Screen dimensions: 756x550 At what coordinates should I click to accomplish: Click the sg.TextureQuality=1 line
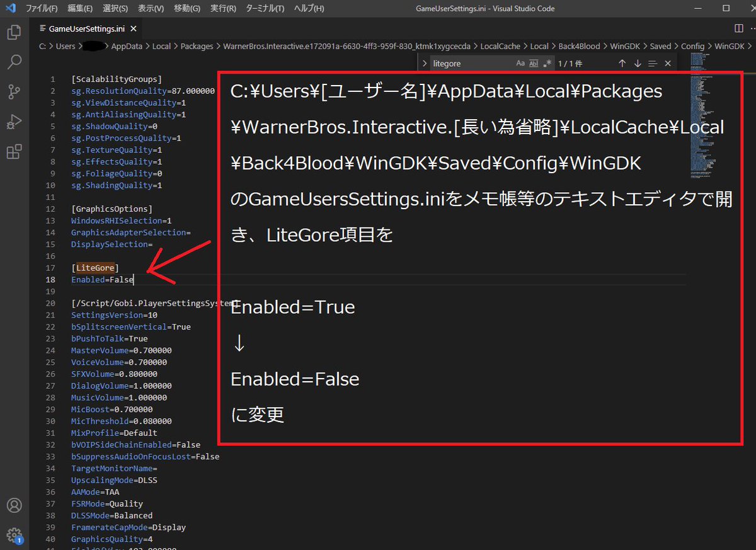117,150
